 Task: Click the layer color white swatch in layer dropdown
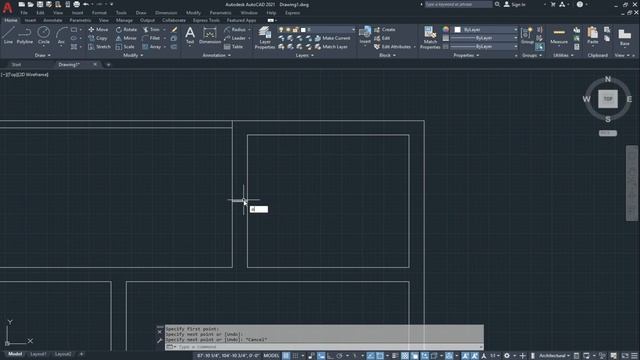(x=303, y=29)
